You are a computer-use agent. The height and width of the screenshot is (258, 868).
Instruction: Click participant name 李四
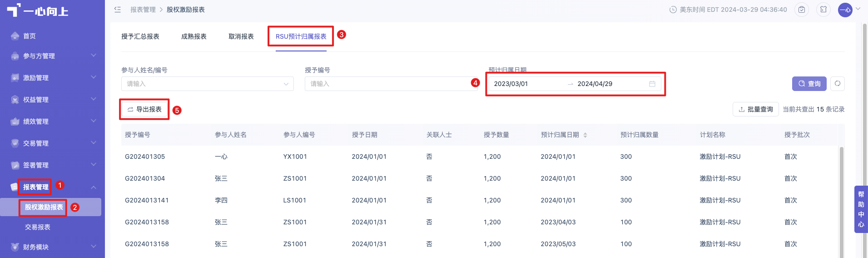pos(221,200)
